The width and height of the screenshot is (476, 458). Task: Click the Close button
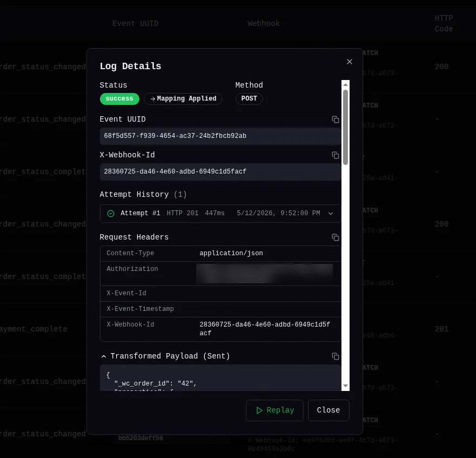pos(328,410)
